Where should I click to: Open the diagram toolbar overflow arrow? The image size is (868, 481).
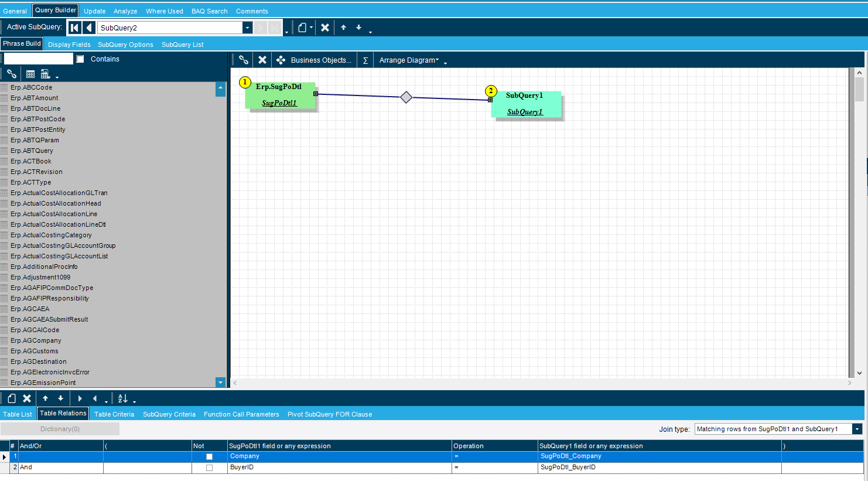click(x=445, y=63)
